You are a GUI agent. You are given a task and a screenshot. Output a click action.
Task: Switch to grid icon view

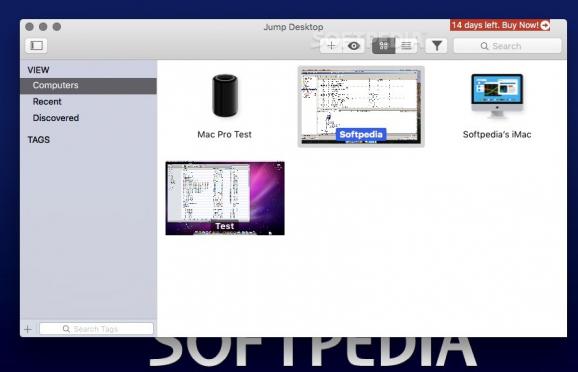[x=383, y=46]
